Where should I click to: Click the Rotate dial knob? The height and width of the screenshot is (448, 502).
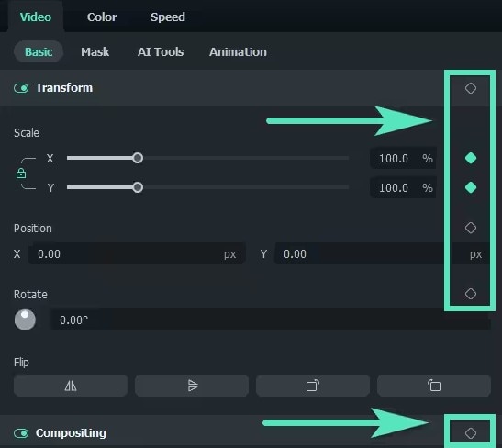click(25, 319)
